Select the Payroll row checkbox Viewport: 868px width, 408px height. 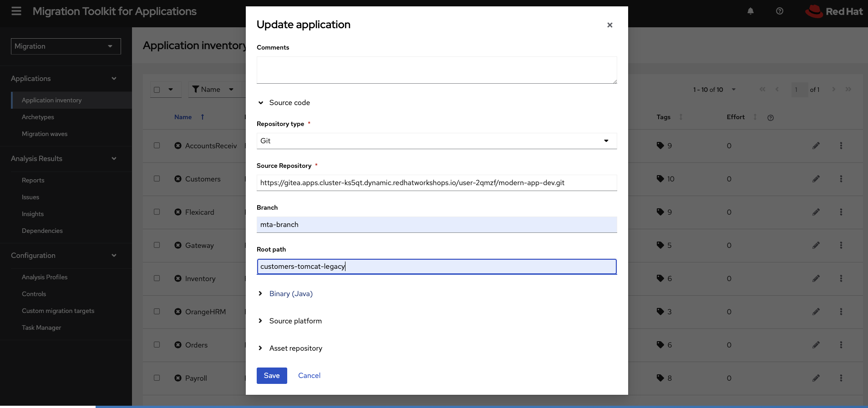[157, 378]
